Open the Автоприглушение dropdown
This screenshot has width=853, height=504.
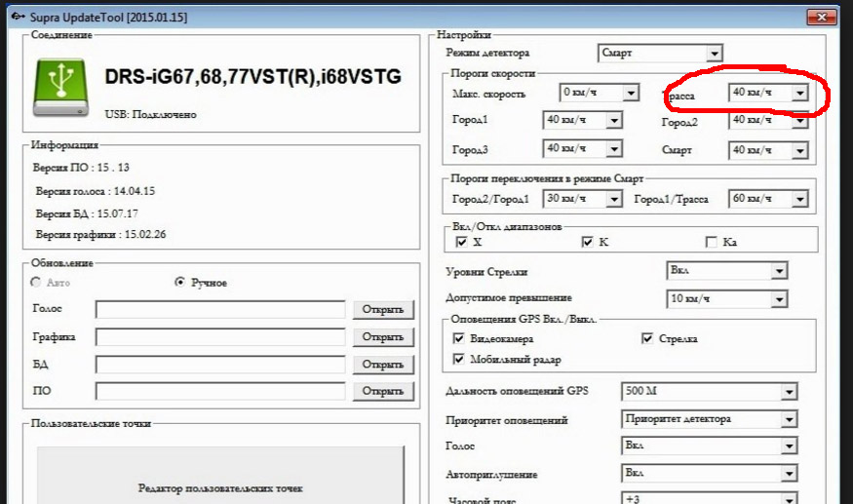[709, 473]
